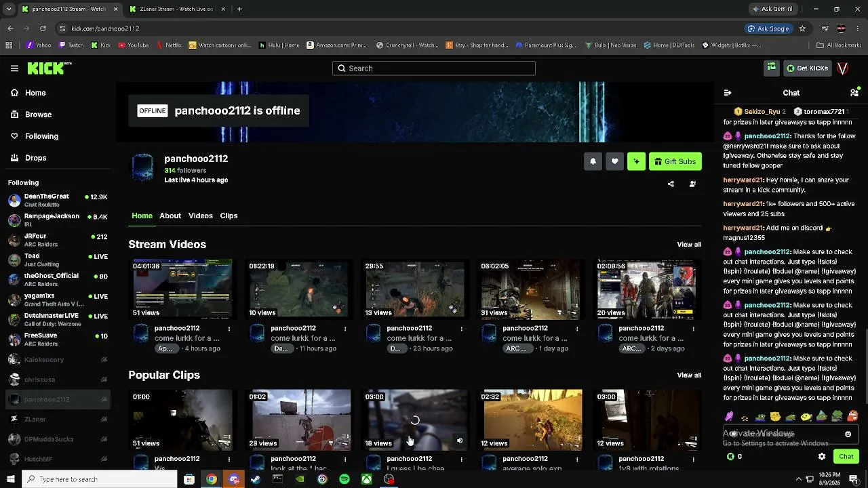Select the Home channel tab
The height and width of the screenshot is (488, 868).
tap(142, 216)
